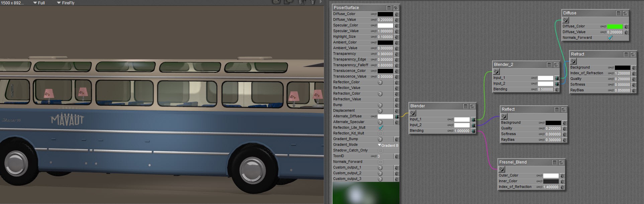Click Alternate_Diffuse connected plug icon
The image size is (644, 204).
pyautogui.click(x=397, y=116)
